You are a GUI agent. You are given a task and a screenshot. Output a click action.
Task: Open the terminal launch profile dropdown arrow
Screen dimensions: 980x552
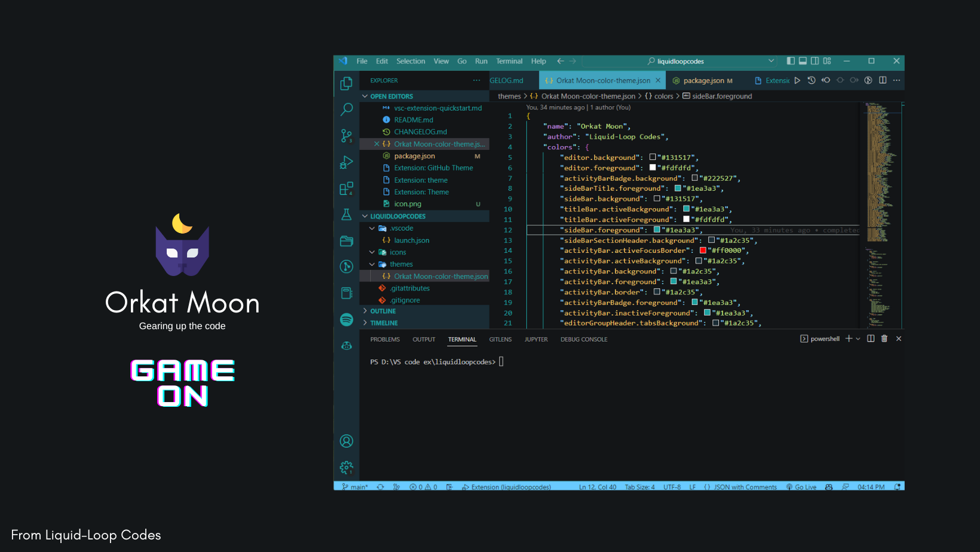pos(858,339)
